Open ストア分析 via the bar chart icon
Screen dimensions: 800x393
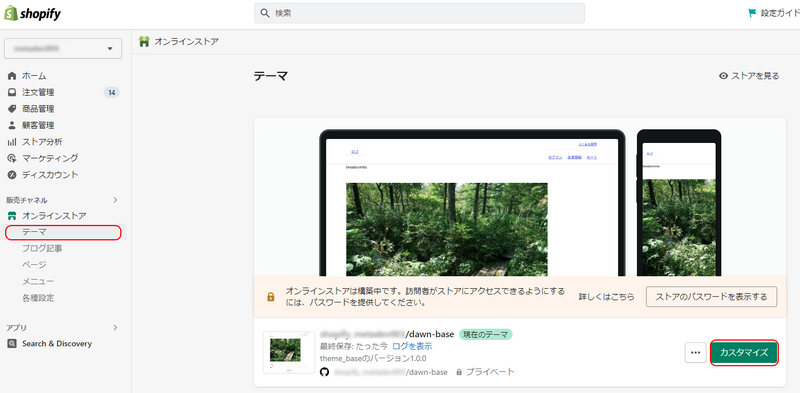[x=12, y=142]
